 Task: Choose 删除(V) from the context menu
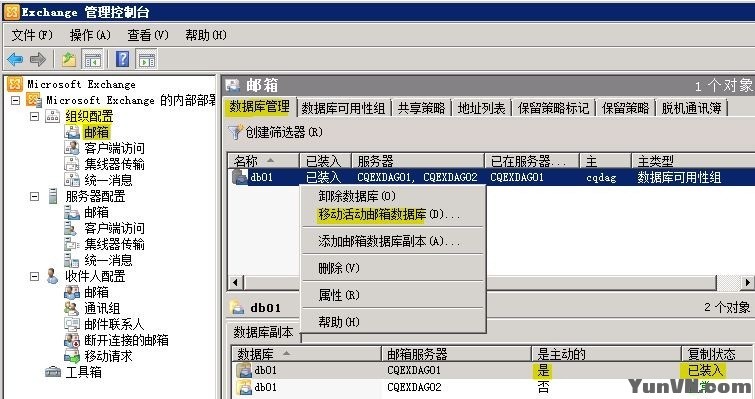pyautogui.click(x=393, y=268)
